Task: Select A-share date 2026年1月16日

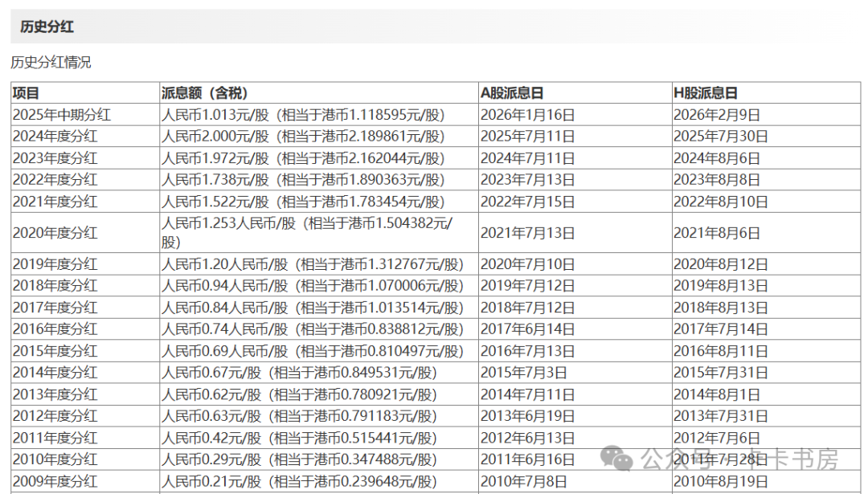Action: [527, 115]
